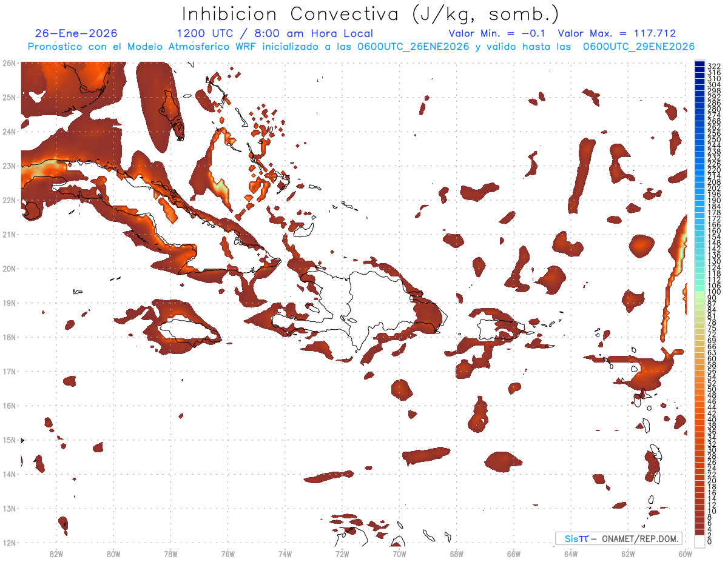Click the 16N latitude axis label
Screen dimensions: 728x562
[8, 406]
